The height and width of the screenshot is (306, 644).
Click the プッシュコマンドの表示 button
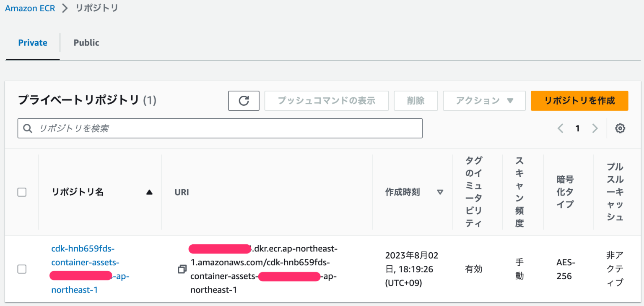(x=327, y=101)
